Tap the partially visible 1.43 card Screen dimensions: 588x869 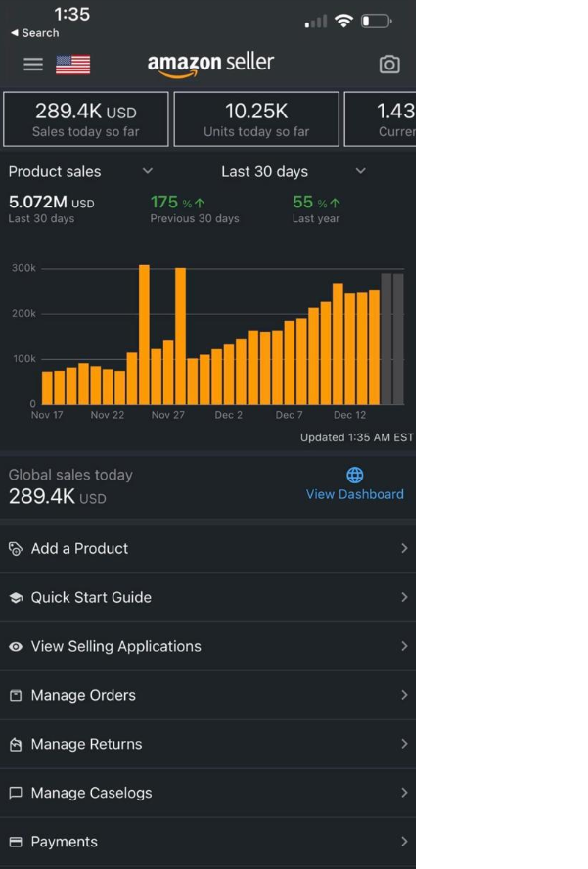tap(381, 119)
